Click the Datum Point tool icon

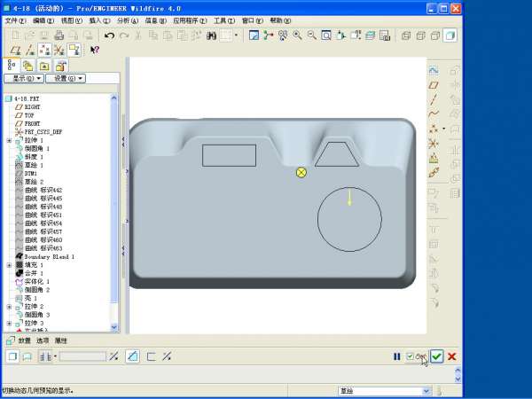coord(434,129)
